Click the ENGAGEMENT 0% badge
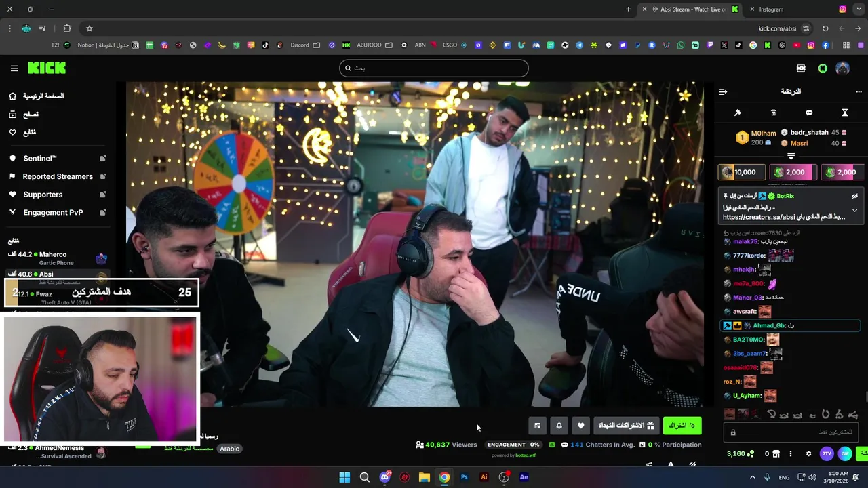 point(514,445)
